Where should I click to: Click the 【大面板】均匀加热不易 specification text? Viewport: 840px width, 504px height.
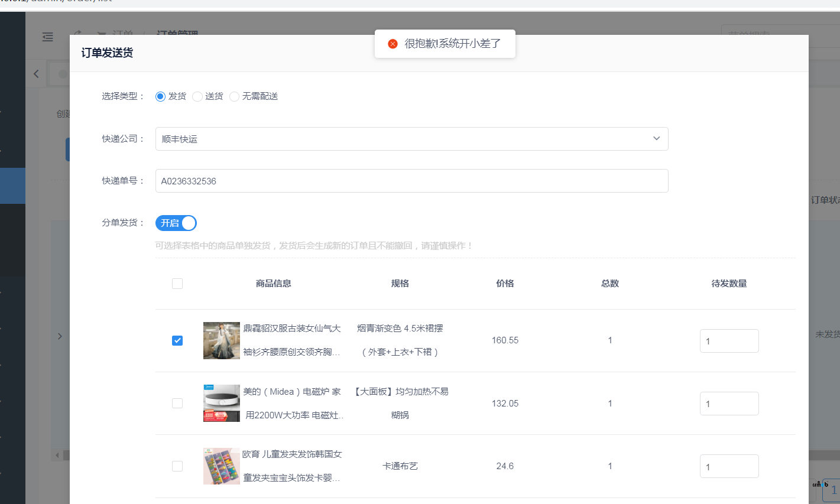click(400, 392)
